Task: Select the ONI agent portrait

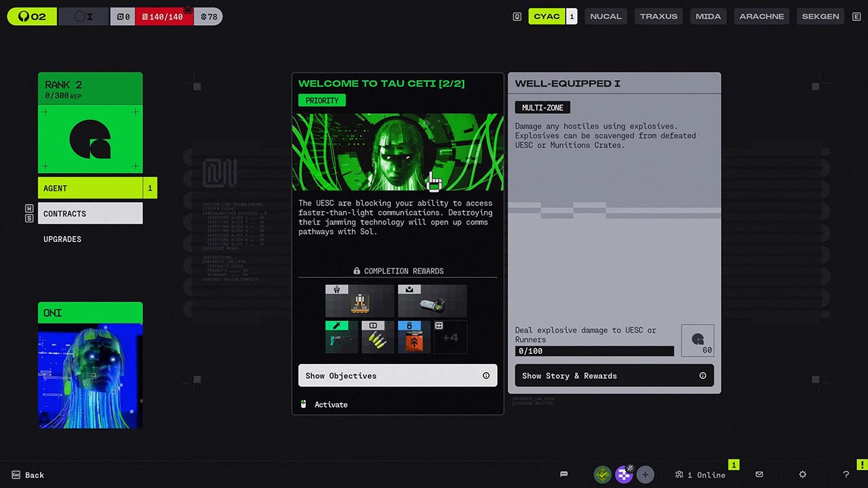Action: 90,374
